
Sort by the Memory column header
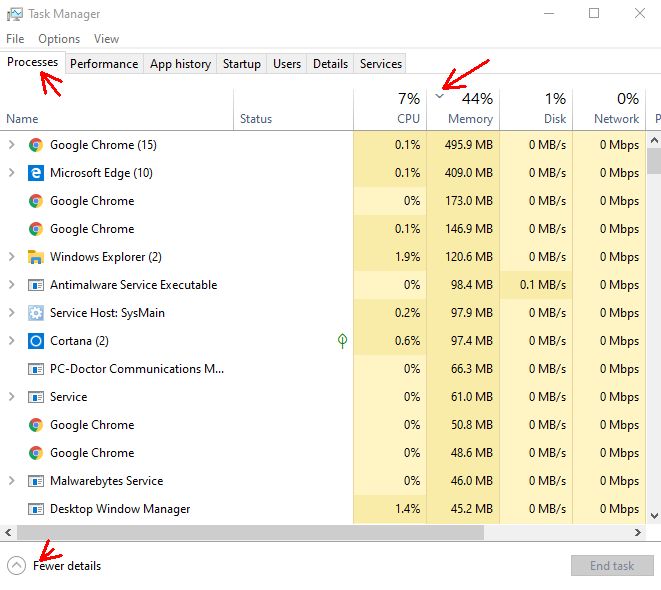[x=463, y=110]
